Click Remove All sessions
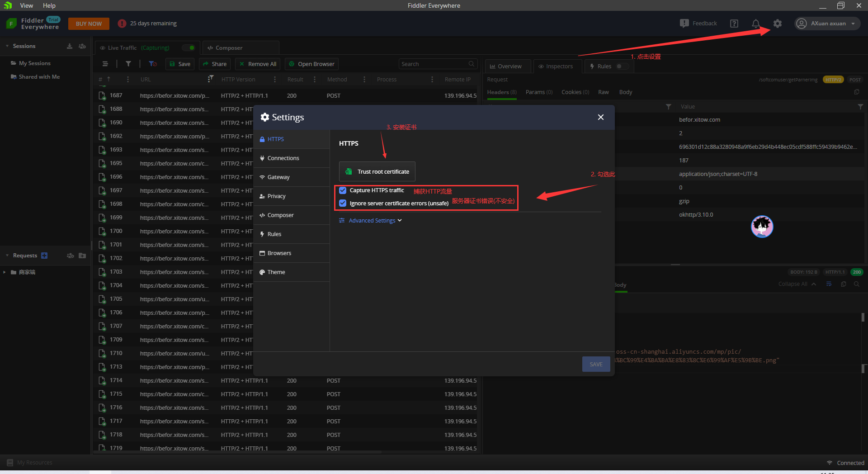 258,64
